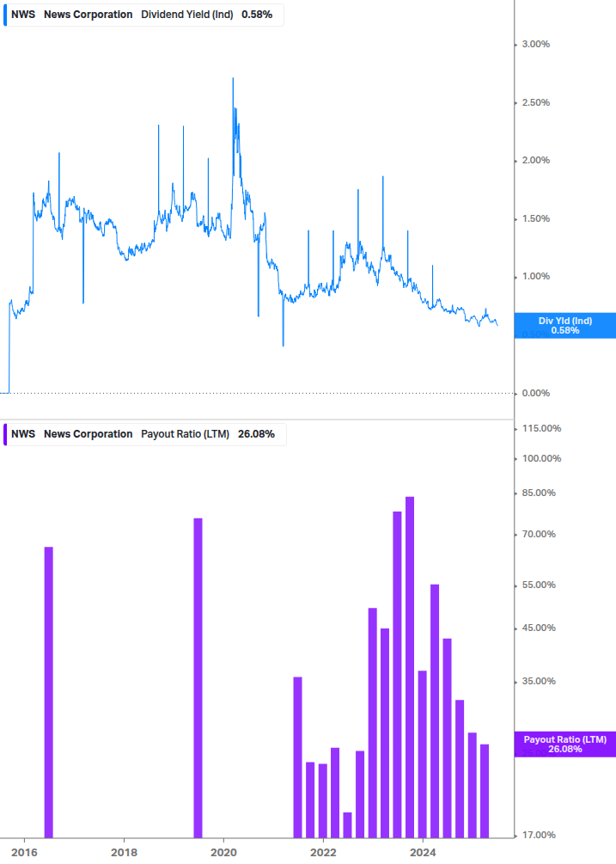Click the isolated 2016 purple payout bar
Viewport: 616px width, 864px height.
coord(48,693)
